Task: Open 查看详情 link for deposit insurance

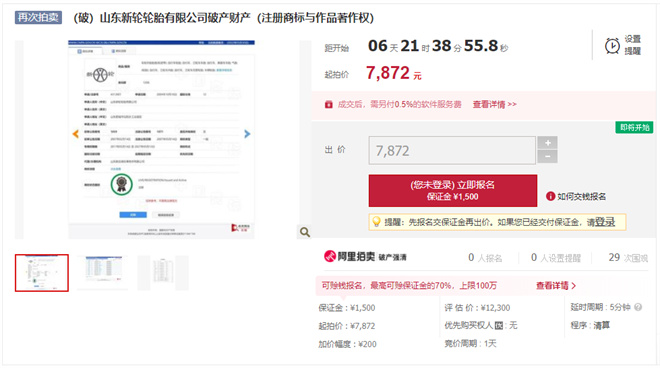Action: click(556, 286)
